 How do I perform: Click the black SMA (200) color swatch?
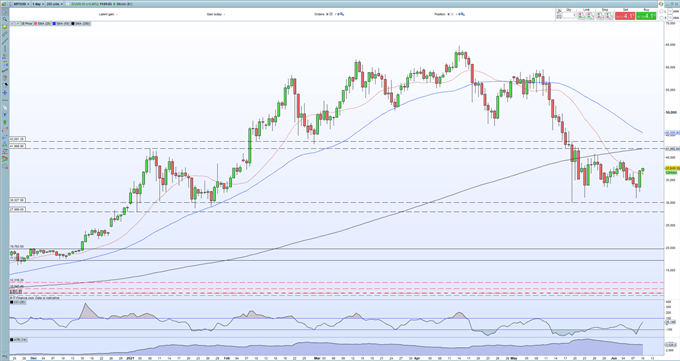pos(73,23)
